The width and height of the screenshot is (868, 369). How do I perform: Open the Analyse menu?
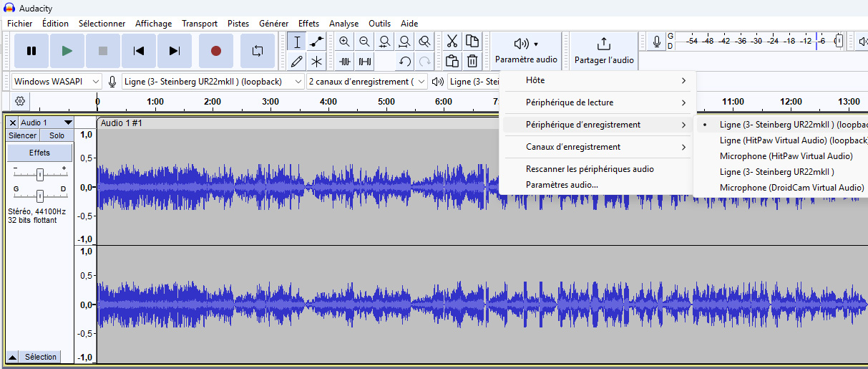343,24
